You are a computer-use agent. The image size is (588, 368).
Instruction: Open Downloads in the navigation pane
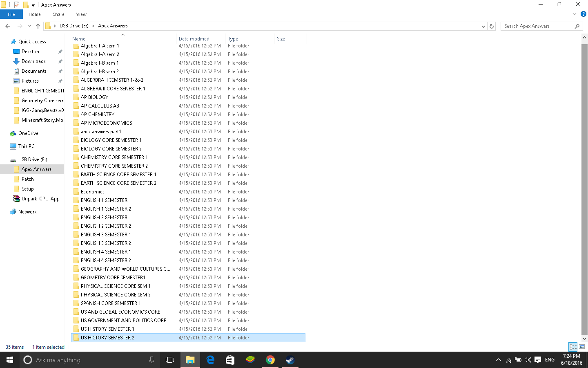[33, 61]
